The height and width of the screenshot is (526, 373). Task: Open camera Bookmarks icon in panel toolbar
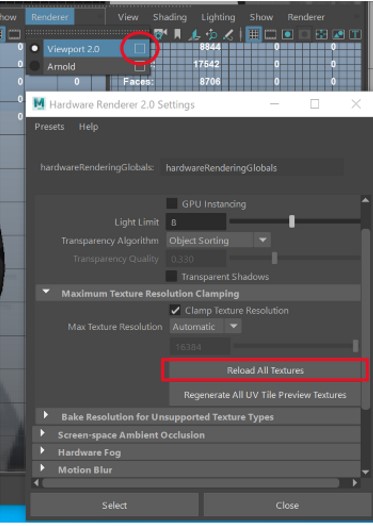click(x=177, y=34)
